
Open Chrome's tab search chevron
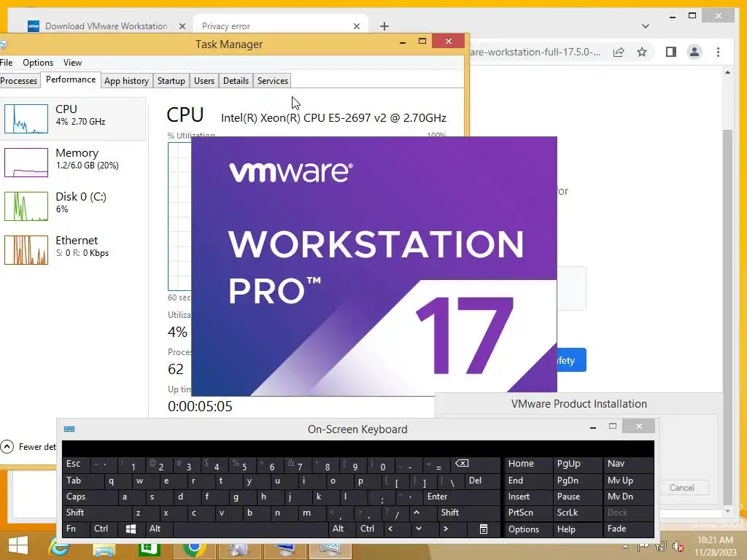point(646,26)
